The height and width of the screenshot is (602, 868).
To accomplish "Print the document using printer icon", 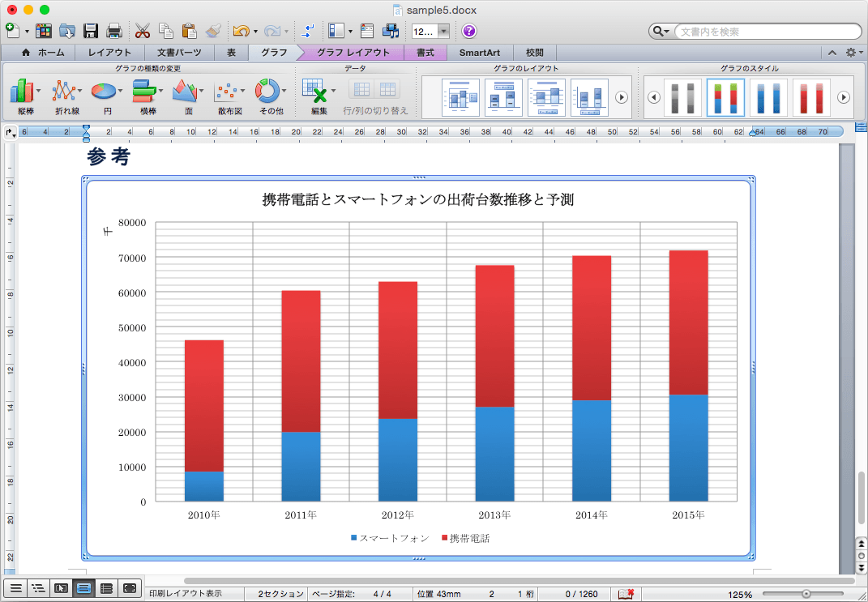I will point(114,31).
